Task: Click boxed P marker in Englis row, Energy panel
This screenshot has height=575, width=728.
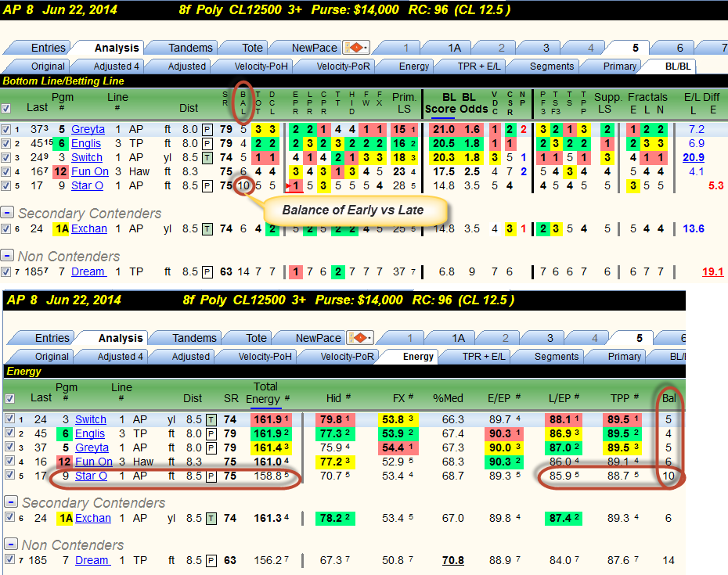Action: click(211, 434)
